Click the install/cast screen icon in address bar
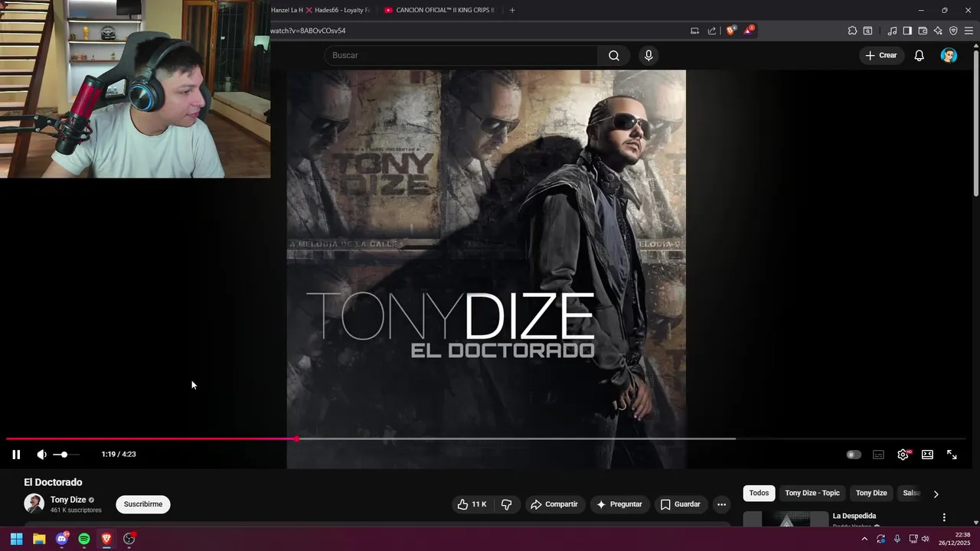 click(x=694, y=31)
